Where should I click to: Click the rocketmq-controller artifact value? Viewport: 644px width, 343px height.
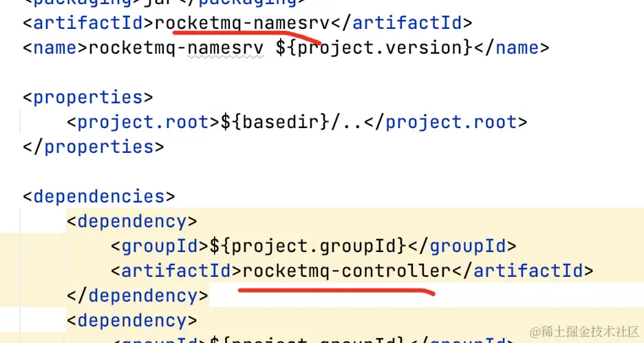pos(347,271)
